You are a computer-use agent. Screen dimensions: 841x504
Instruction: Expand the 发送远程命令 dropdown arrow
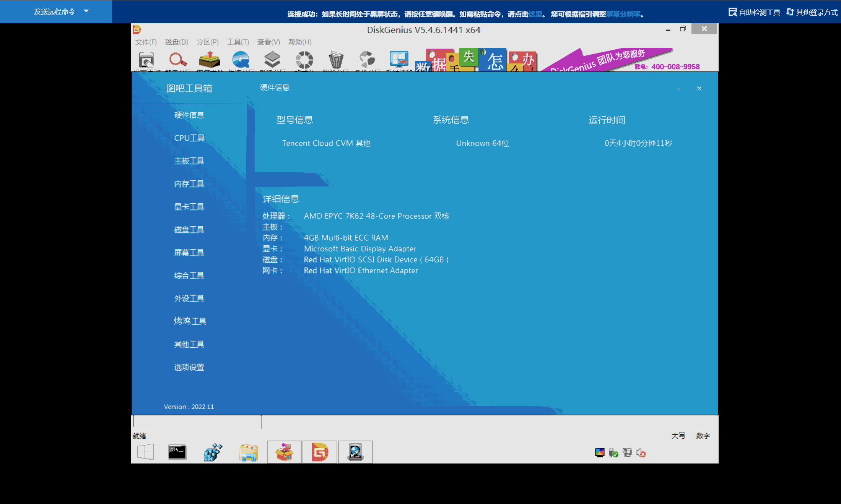[86, 11]
